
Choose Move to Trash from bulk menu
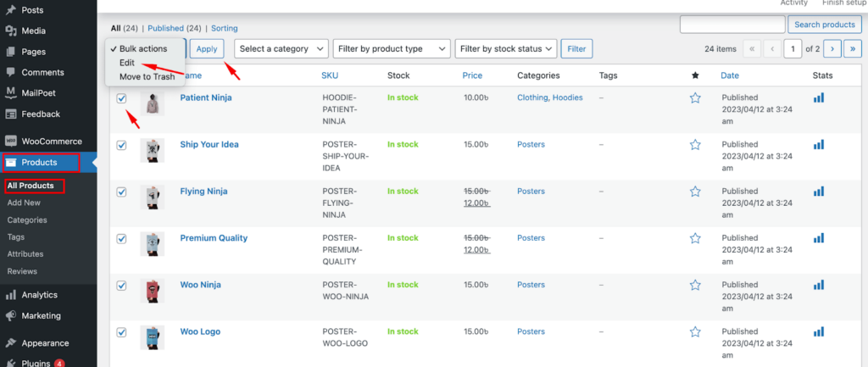click(x=146, y=77)
